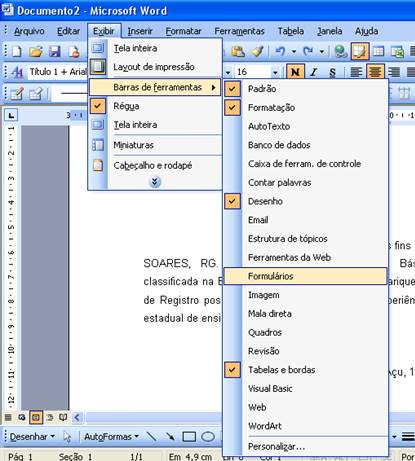415x461 pixels.
Task: Open the Undo history dropdown arrow
Action: tap(294, 52)
